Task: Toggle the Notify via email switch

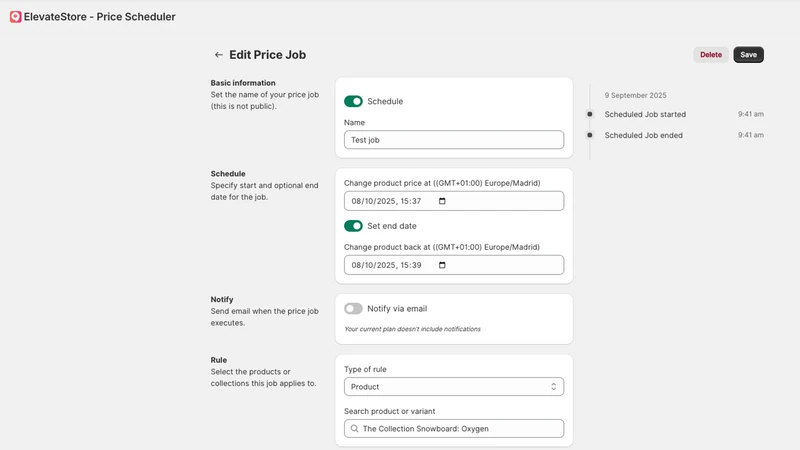Action: tap(353, 308)
